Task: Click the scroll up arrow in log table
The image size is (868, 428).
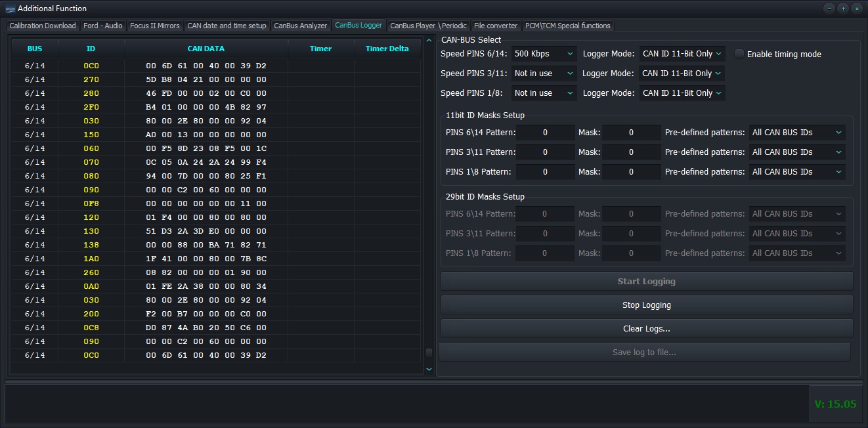Action: point(429,41)
